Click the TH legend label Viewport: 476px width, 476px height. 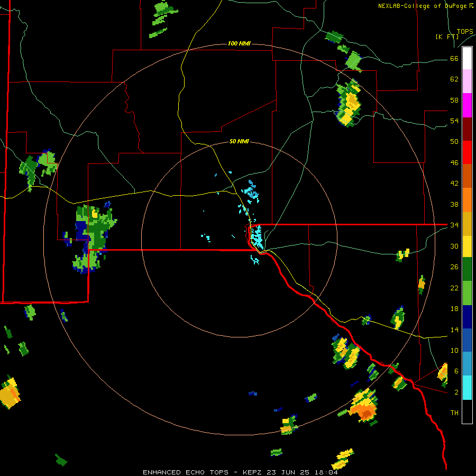(x=454, y=413)
